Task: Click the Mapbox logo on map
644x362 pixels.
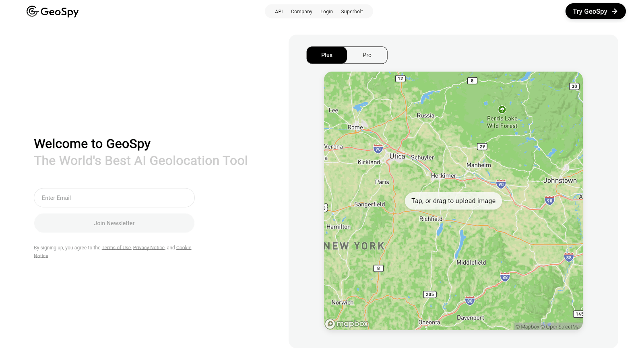Action: [x=347, y=324]
